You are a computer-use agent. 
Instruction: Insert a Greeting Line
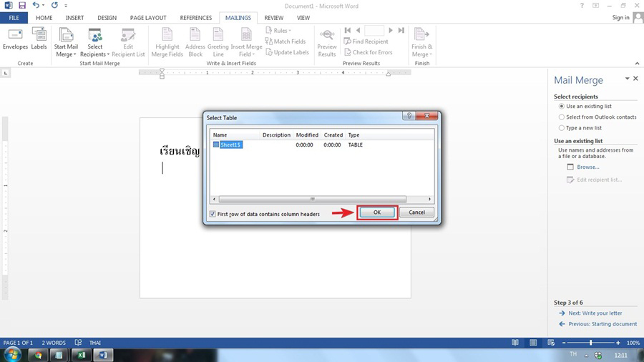(218, 42)
